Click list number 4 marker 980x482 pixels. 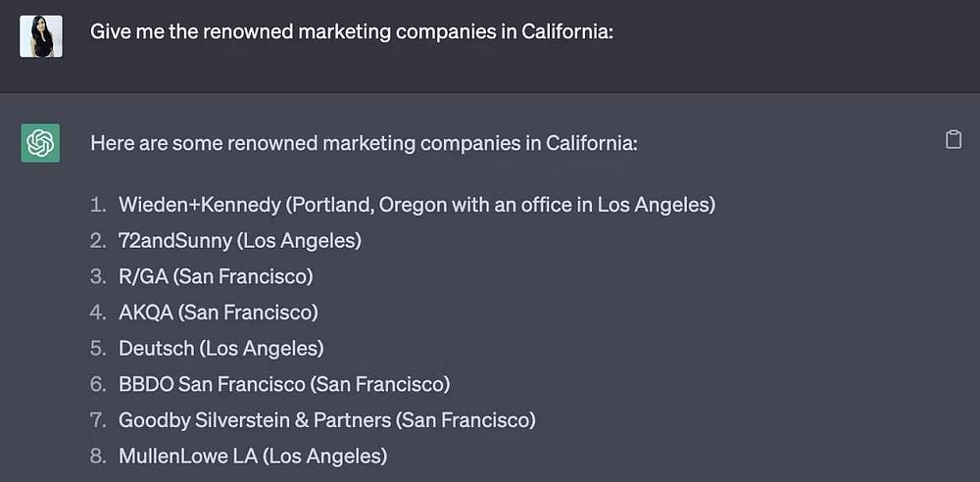97,313
